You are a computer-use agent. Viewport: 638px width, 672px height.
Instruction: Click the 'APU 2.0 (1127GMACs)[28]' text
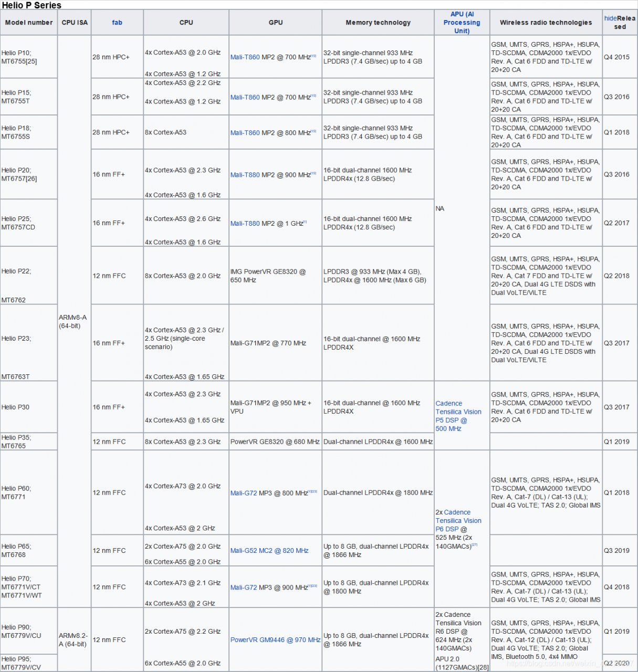[x=462, y=663]
